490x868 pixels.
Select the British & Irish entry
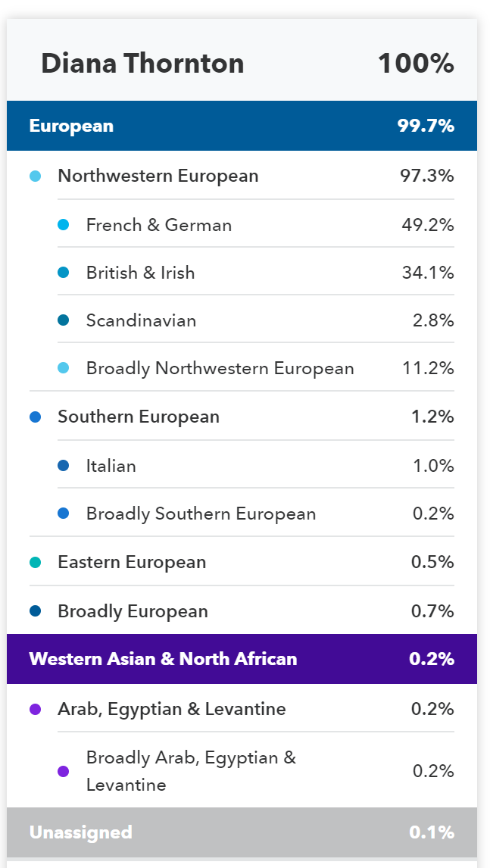click(256, 273)
